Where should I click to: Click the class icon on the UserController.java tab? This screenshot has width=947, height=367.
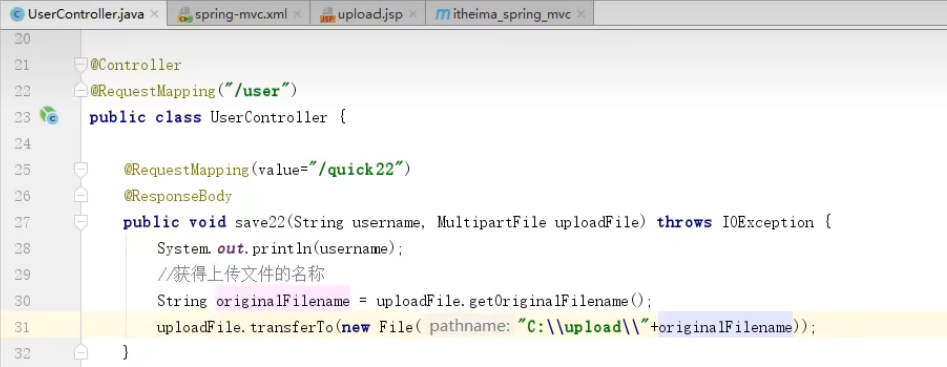coord(18,14)
